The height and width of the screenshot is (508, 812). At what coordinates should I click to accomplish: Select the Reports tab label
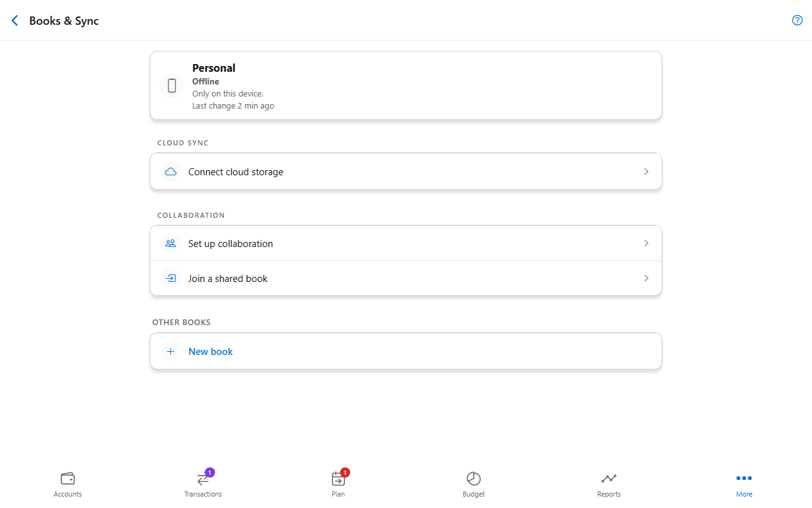[x=609, y=494]
